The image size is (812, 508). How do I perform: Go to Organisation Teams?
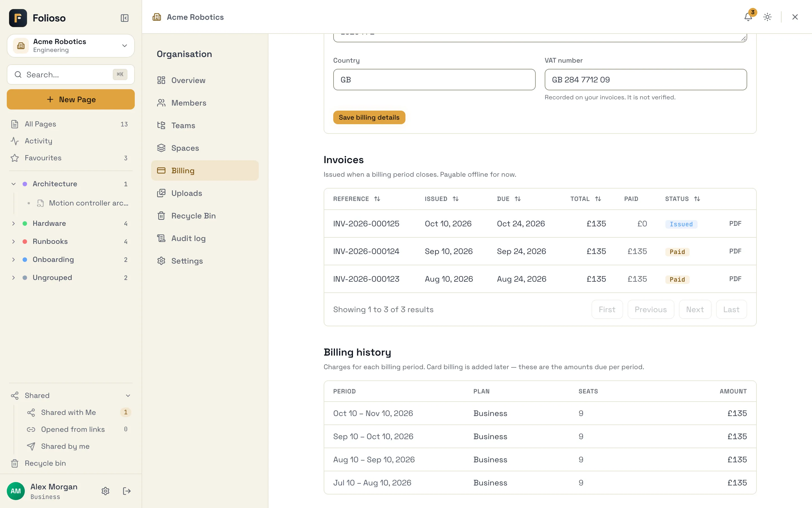click(x=205, y=125)
